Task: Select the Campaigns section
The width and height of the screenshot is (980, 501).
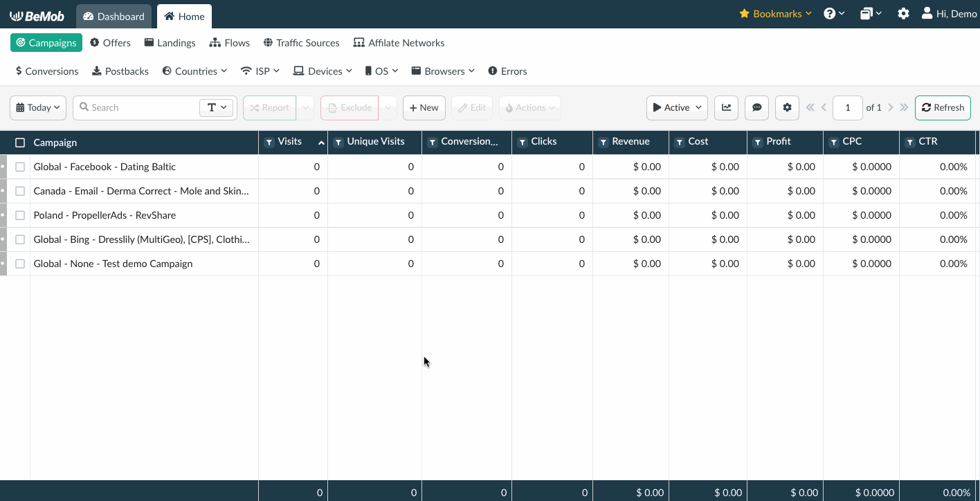Action: tap(46, 43)
